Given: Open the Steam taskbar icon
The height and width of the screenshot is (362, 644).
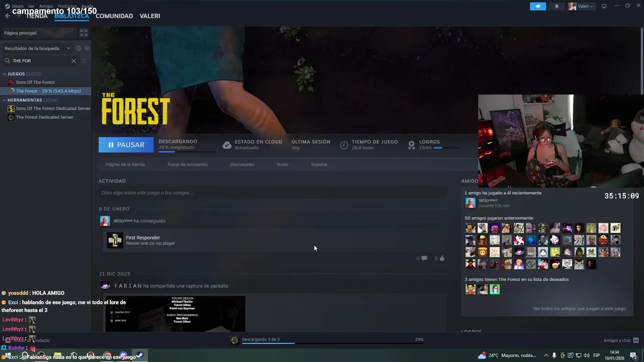Looking at the screenshot, I should pyautogui.click(x=140, y=356).
